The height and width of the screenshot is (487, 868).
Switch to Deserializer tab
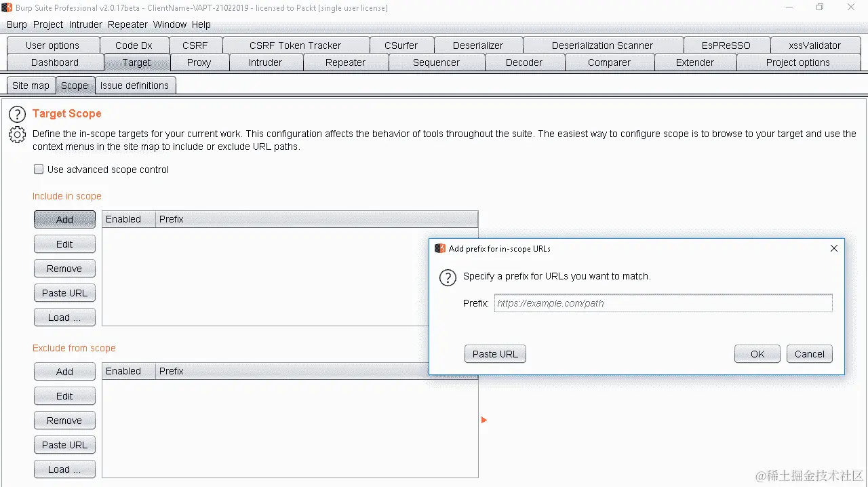click(478, 45)
